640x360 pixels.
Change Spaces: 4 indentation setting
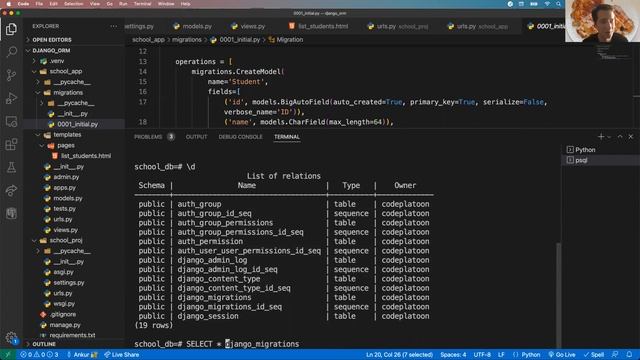(453, 355)
